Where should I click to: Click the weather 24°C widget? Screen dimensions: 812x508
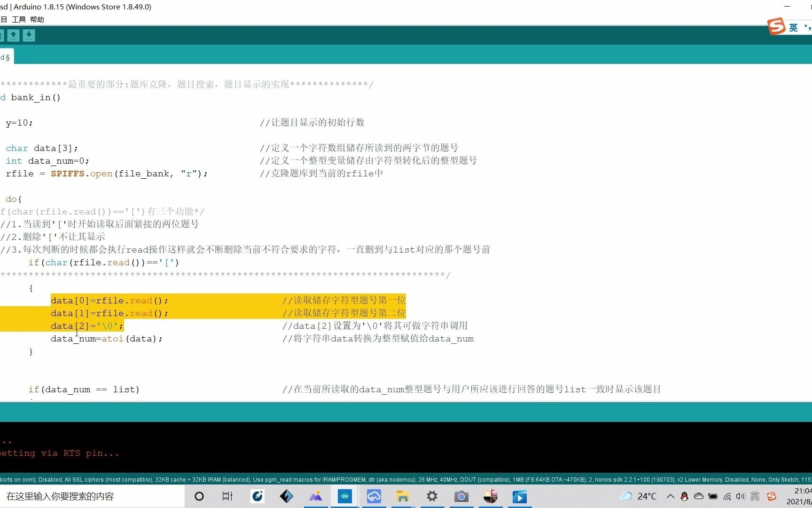pyautogui.click(x=638, y=496)
